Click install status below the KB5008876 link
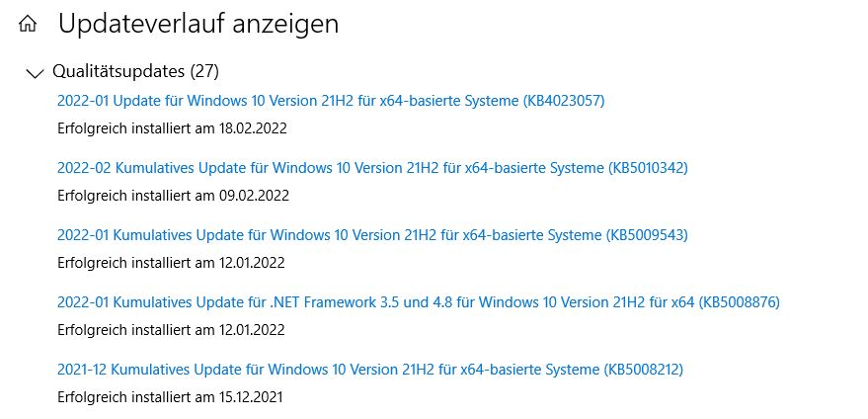 [x=171, y=330]
